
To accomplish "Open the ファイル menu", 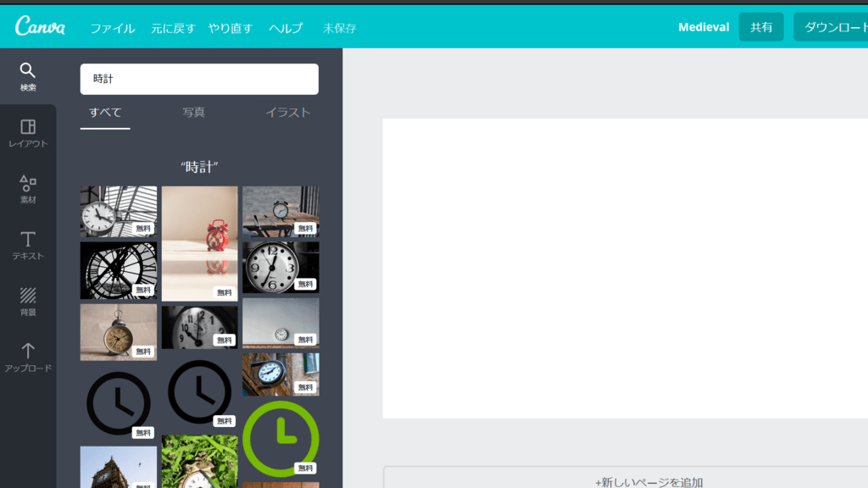I will (x=113, y=28).
